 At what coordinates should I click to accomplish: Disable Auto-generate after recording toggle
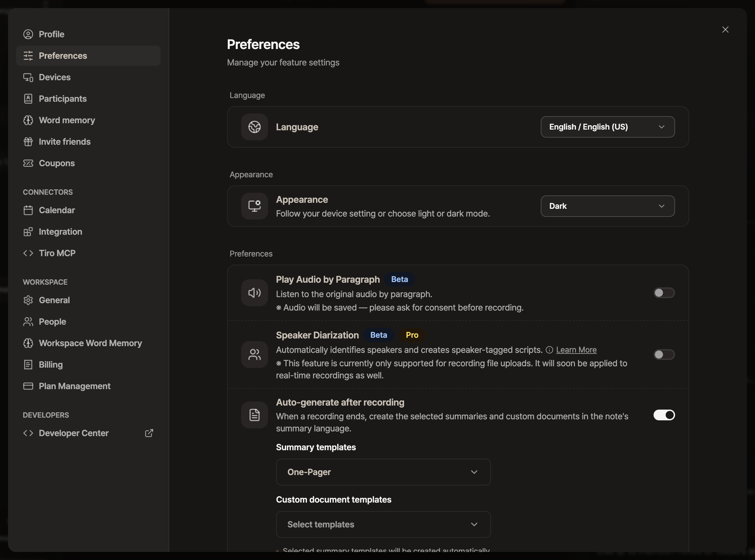tap(664, 415)
